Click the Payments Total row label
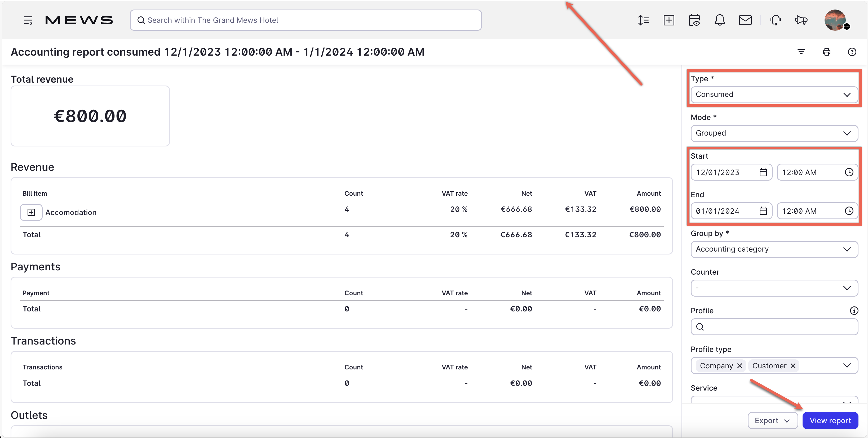The image size is (868, 438). coord(31,309)
